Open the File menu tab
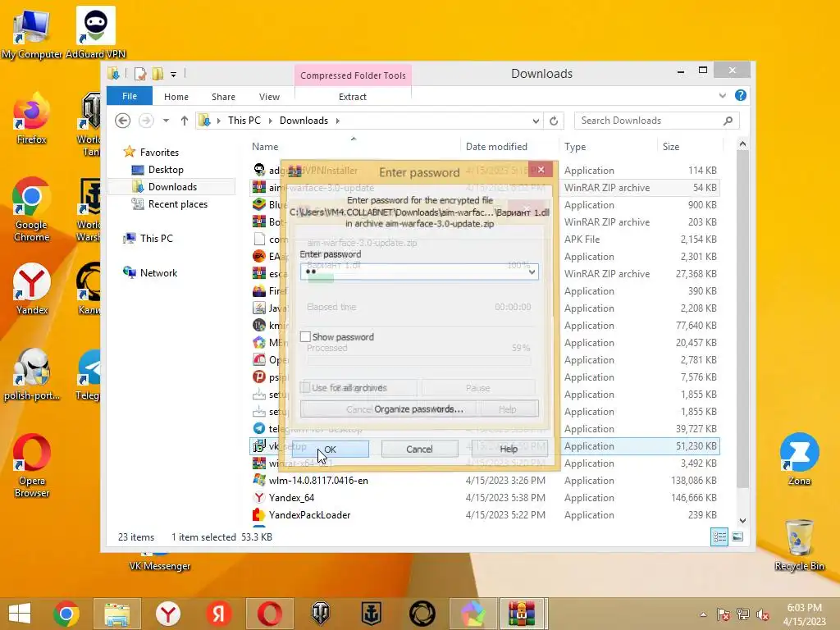 tap(130, 96)
